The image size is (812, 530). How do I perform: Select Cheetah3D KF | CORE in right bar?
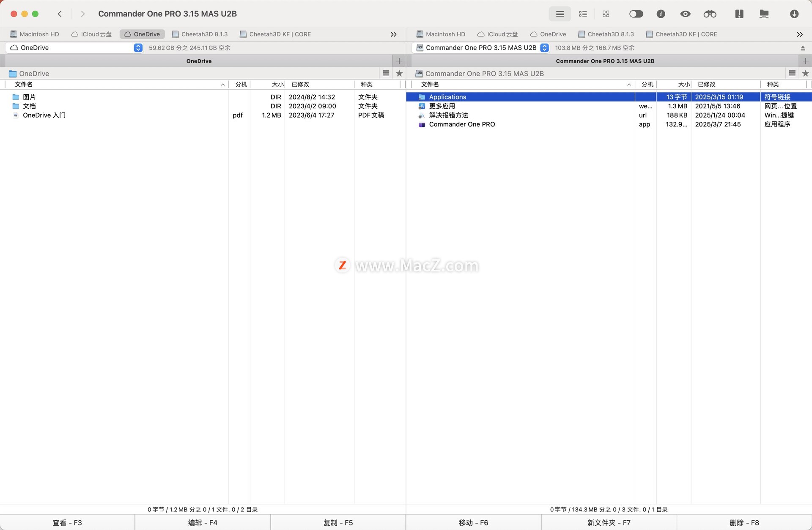681,34
